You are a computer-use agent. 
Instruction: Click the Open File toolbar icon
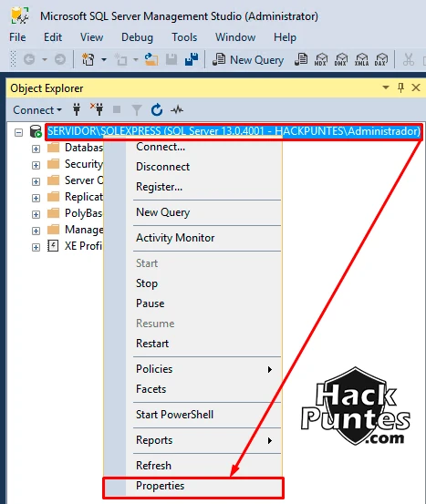coord(151,60)
